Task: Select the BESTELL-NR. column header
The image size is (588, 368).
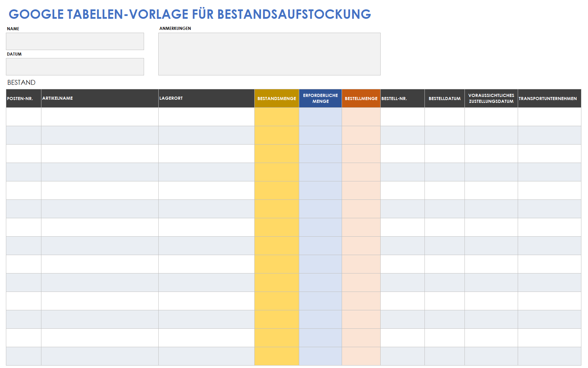Action: [403, 98]
